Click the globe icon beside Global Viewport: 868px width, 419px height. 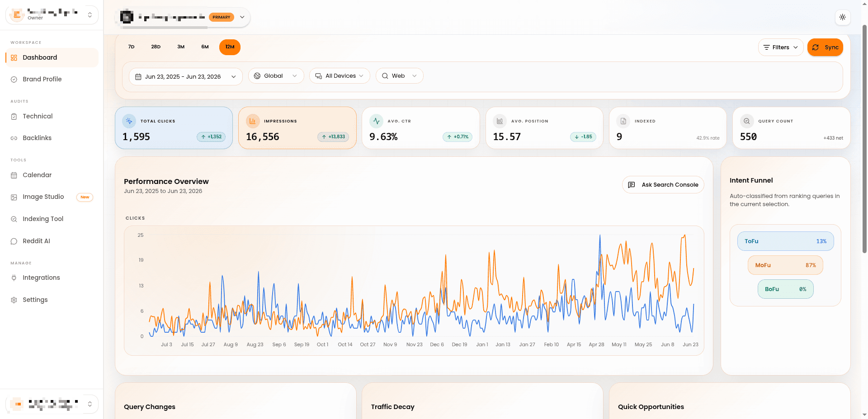click(x=257, y=76)
